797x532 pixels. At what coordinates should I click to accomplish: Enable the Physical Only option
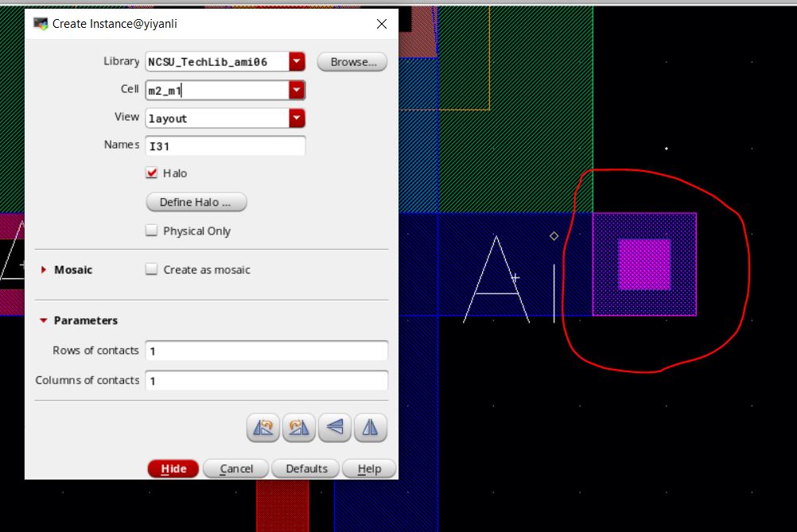(152, 231)
